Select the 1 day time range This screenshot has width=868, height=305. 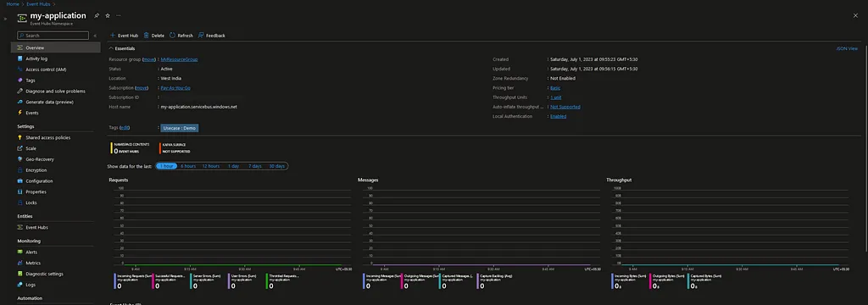pyautogui.click(x=234, y=166)
